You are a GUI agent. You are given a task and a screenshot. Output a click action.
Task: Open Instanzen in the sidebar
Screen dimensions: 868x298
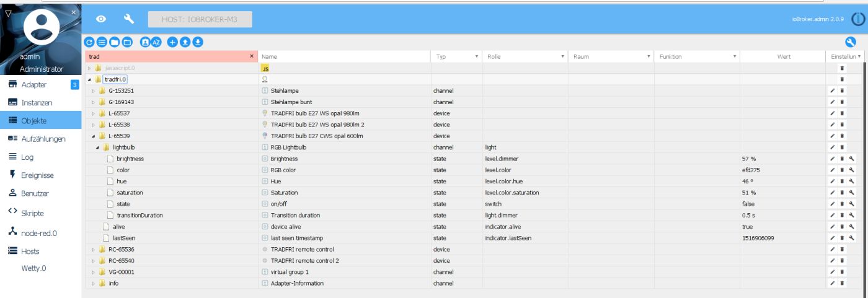coord(40,102)
